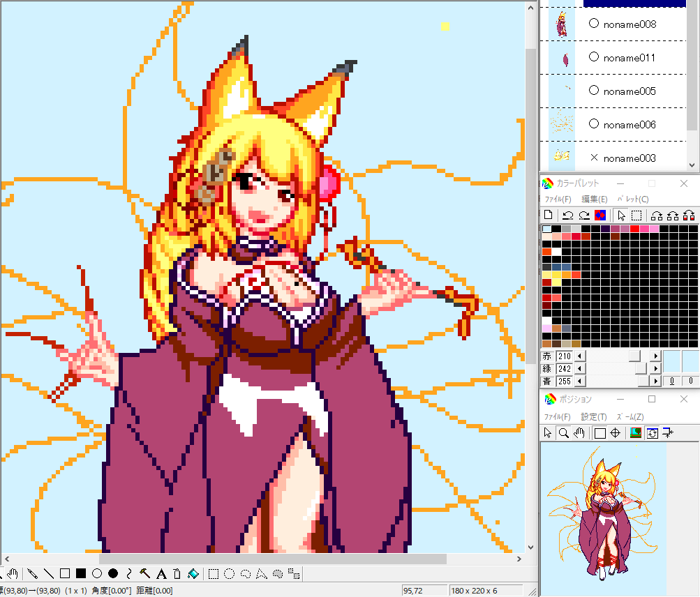Increase red value with right arrow

coord(655,356)
